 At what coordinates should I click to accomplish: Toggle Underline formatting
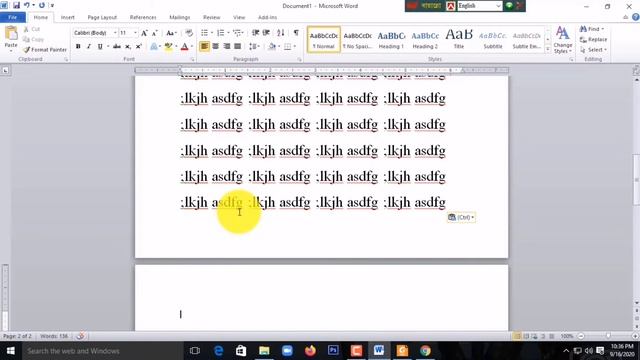100,47
